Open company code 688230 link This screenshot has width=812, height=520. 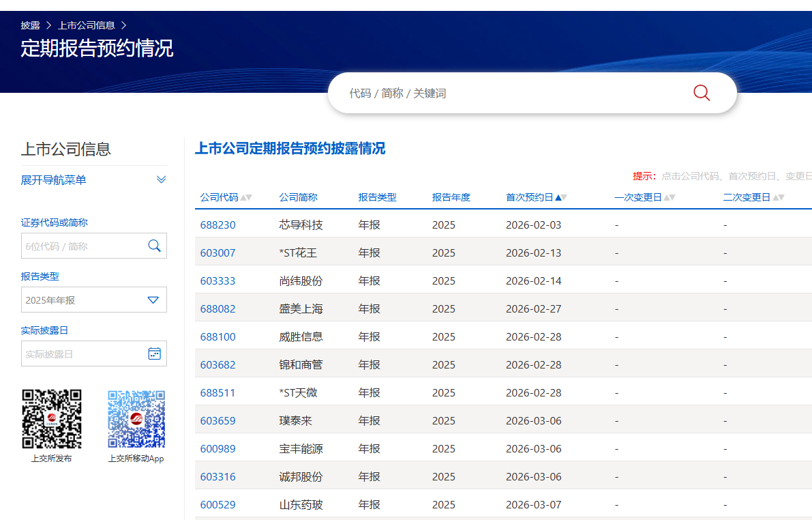[x=217, y=225]
